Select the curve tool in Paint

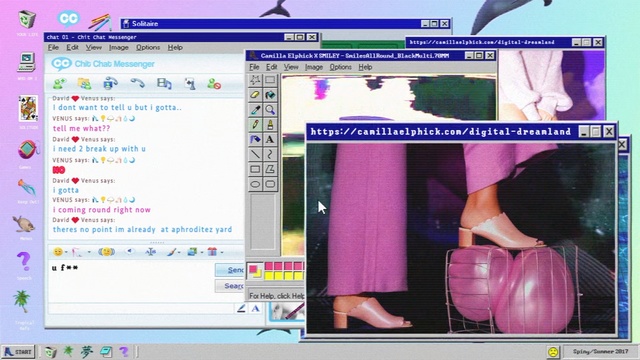click(x=270, y=154)
